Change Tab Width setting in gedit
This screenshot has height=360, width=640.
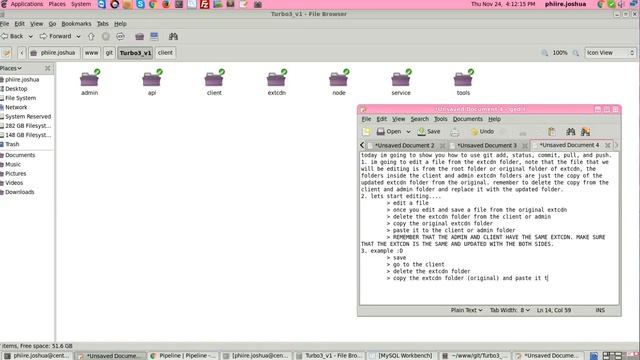(x=510, y=310)
